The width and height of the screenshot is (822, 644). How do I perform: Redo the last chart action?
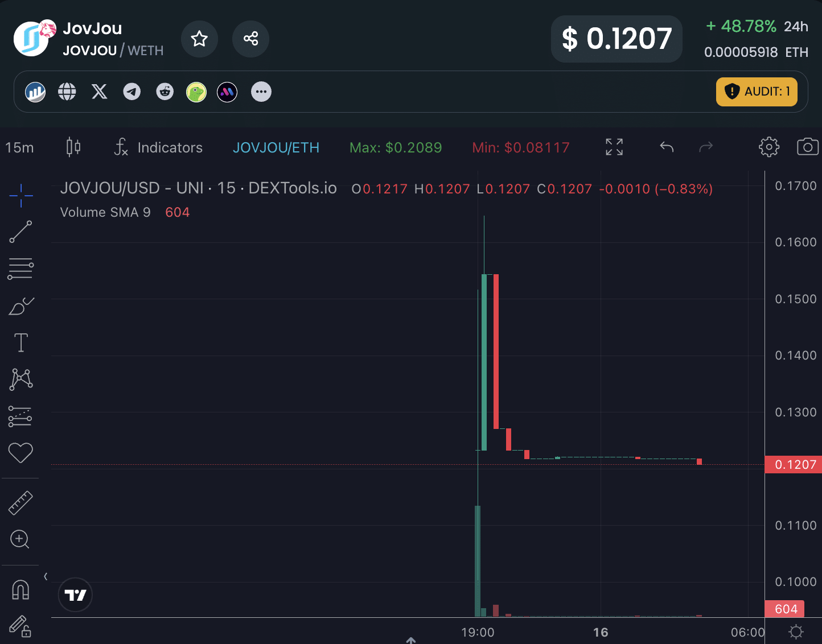(x=706, y=147)
